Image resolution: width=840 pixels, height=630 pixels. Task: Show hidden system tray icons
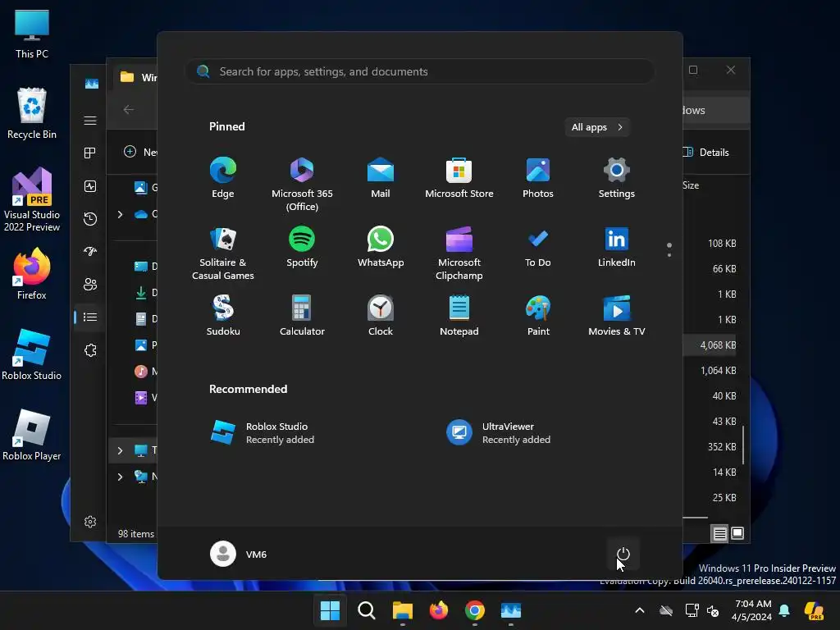(640, 610)
